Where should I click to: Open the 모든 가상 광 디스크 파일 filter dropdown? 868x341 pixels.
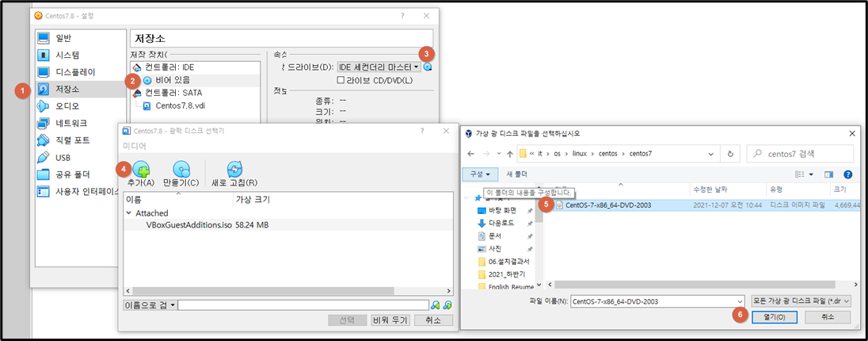tap(801, 301)
